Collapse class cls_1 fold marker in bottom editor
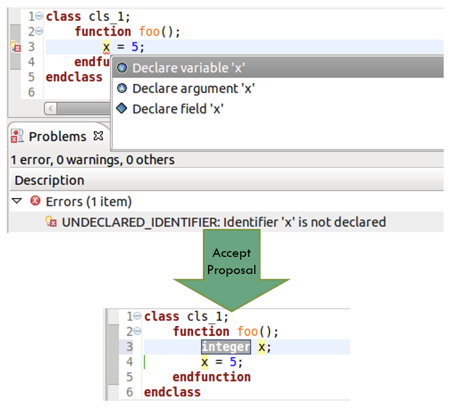The height and width of the screenshot is (410, 468). (x=137, y=316)
